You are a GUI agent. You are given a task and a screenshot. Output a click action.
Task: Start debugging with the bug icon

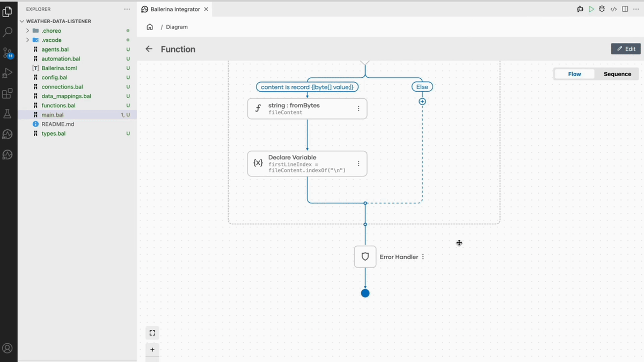point(602,9)
